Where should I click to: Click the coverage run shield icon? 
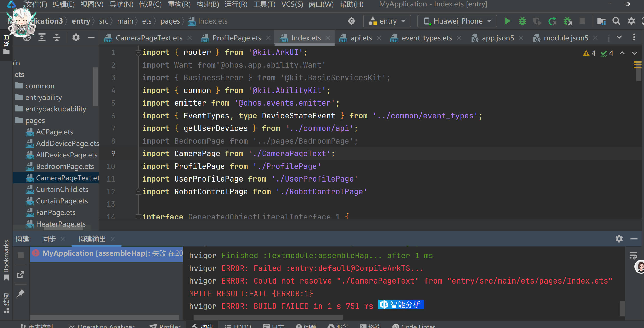pos(537,21)
